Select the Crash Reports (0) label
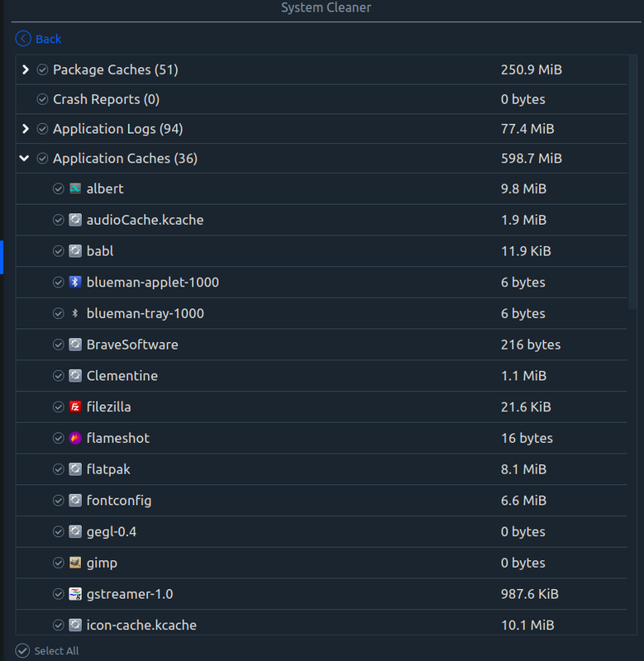 107,99
